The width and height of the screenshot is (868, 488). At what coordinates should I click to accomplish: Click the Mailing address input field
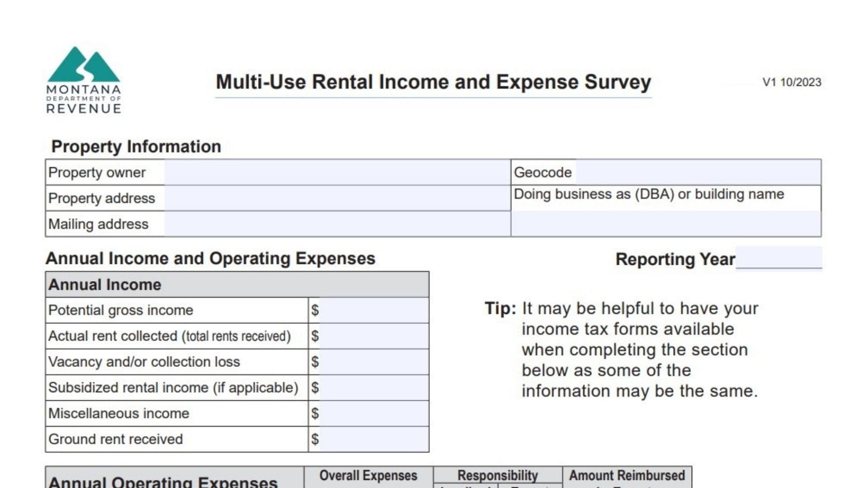[337, 224]
